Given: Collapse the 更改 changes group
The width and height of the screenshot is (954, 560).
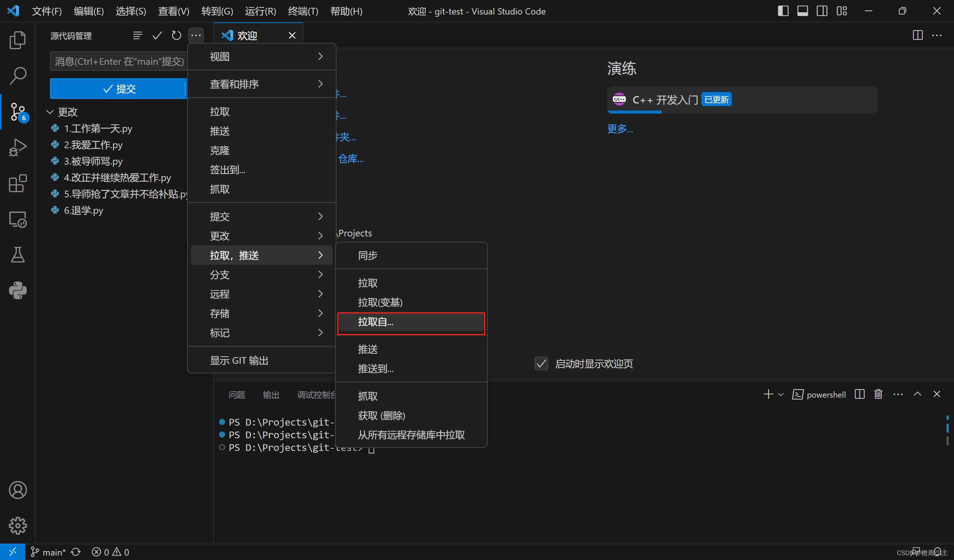Looking at the screenshot, I should pyautogui.click(x=50, y=112).
